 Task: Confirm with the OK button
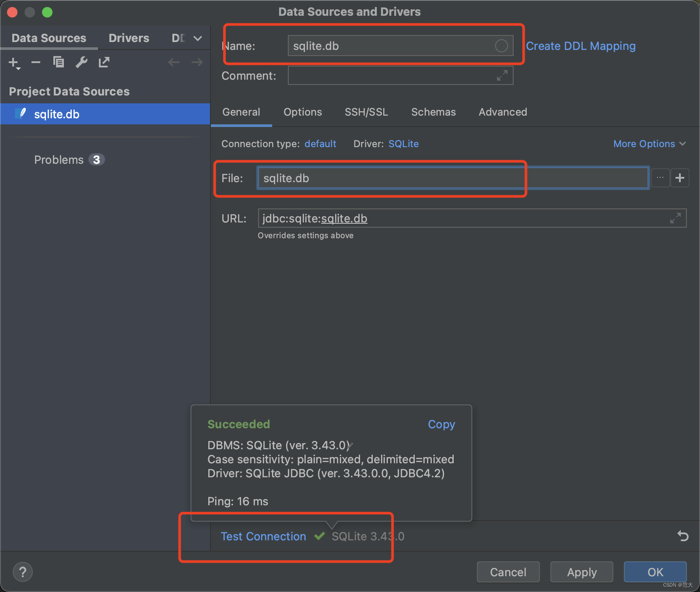click(x=655, y=572)
